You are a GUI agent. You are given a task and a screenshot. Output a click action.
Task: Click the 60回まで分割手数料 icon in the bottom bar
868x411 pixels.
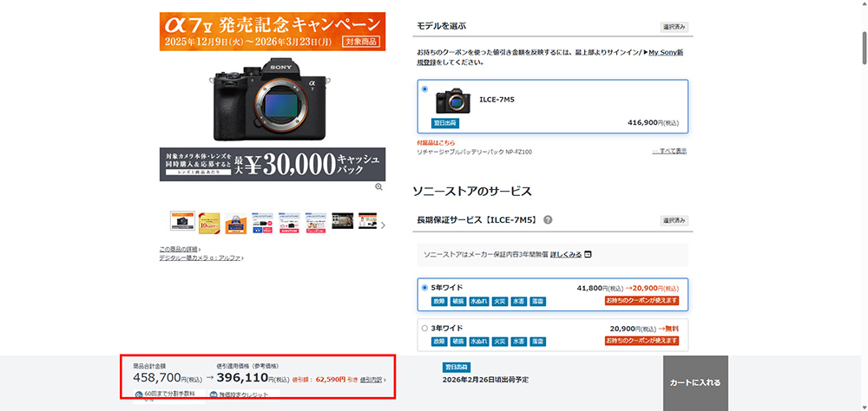click(x=138, y=395)
